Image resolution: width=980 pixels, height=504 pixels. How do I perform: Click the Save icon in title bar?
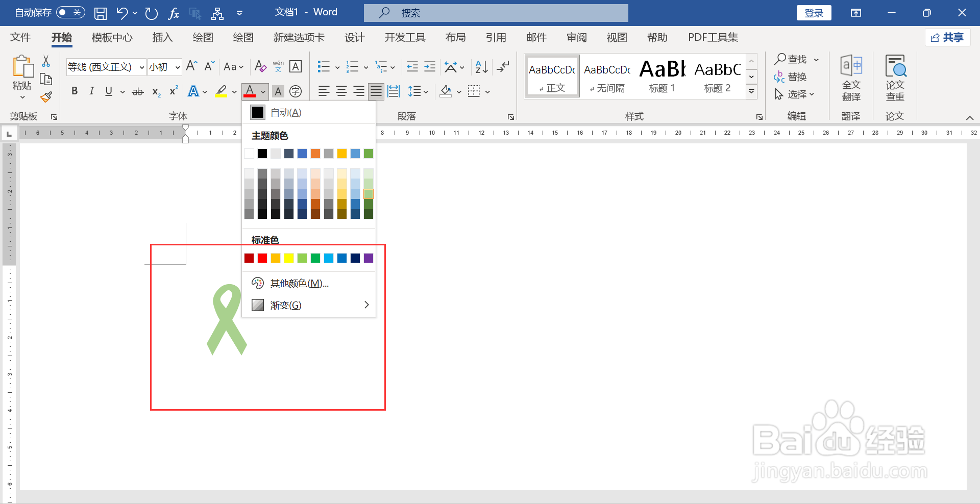click(x=101, y=13)
